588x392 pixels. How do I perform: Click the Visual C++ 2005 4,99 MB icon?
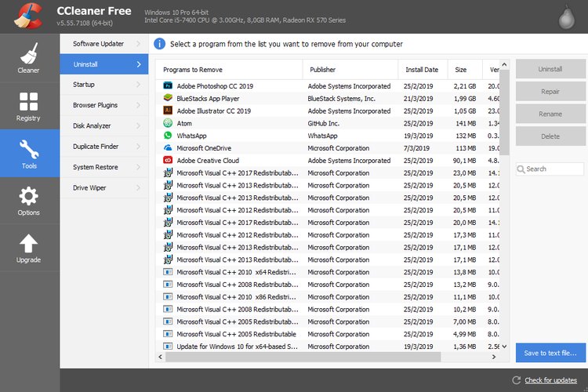click(168, 334)
